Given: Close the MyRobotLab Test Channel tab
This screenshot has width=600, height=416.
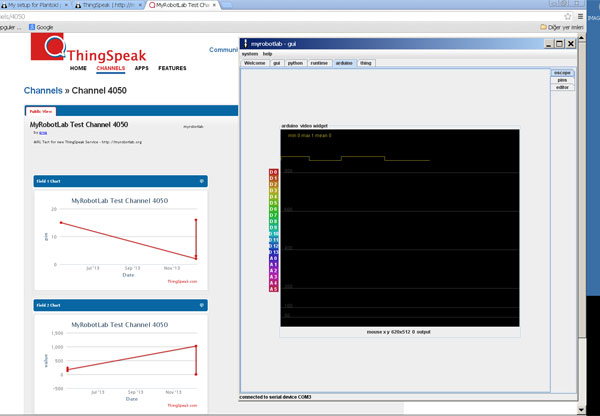Looking at the screenshot, I should pyautogui.click(x=214, y=5).
